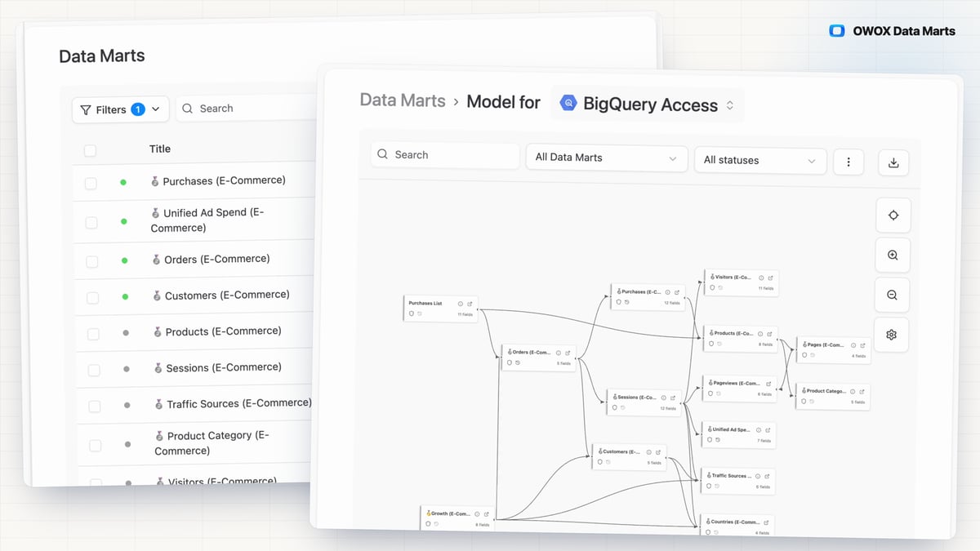This screenshot has width=980, height=551.
Task: Open the Filters dropdown in Data Marts list
Action: 120,109
